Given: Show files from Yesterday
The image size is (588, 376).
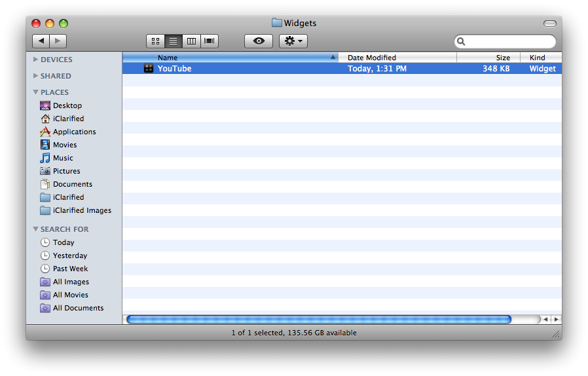Looking at the screenshot, I should pos(64,255).
